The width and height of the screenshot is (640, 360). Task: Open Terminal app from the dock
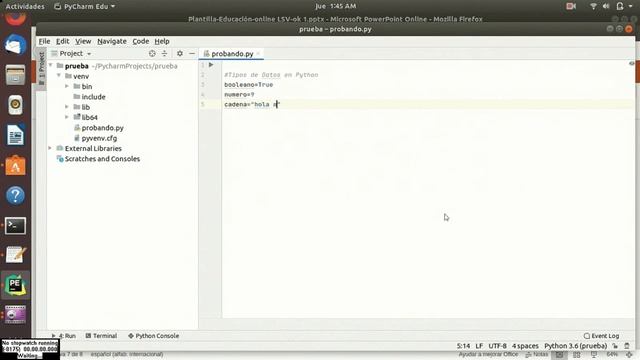(x=15, y=226)
